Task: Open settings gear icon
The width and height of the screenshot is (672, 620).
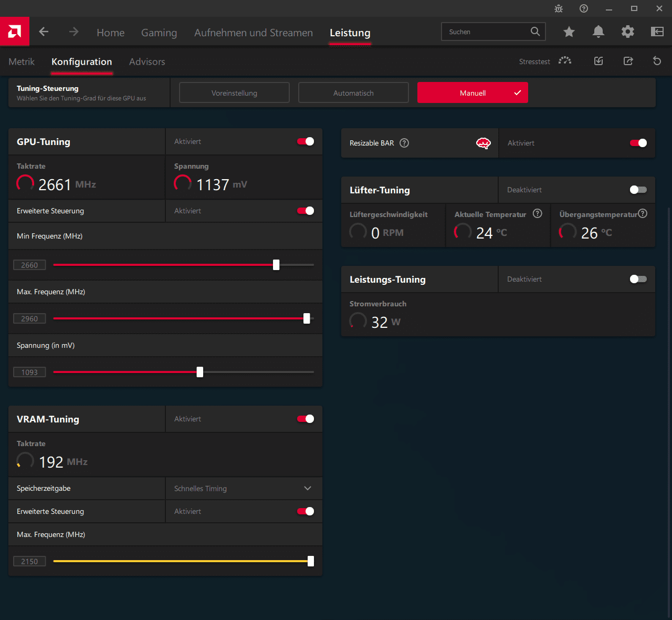Action: (x=628, y=32)
